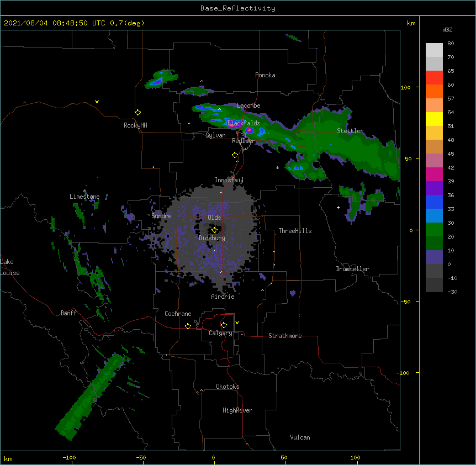Click the Airdrie city label
476x465 pixels.
pyautogui.click(x=223, y=297)
